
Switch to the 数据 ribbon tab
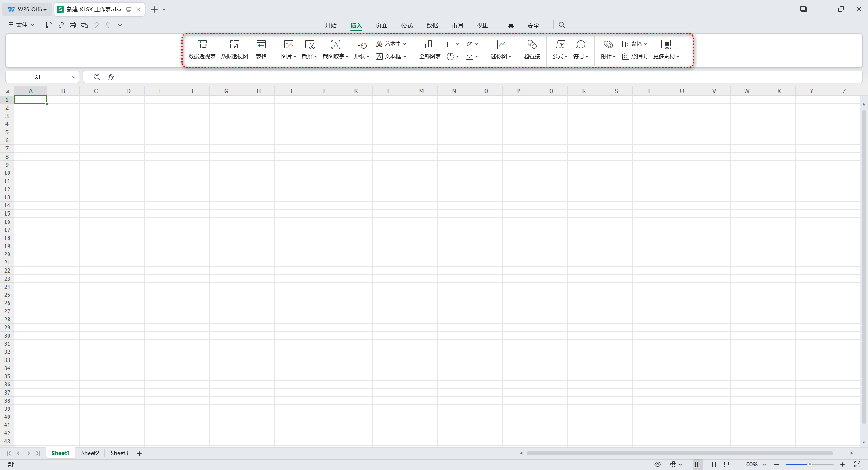point(432,25)
